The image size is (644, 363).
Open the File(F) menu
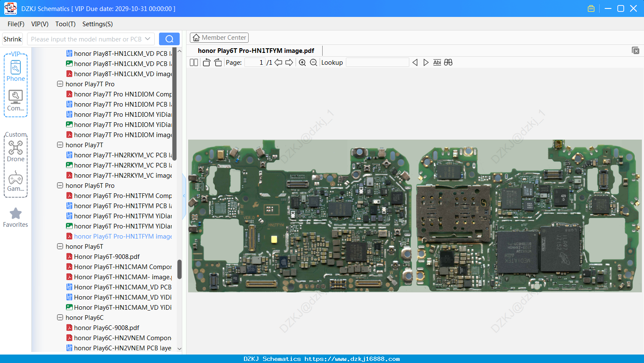coord(16,24)
